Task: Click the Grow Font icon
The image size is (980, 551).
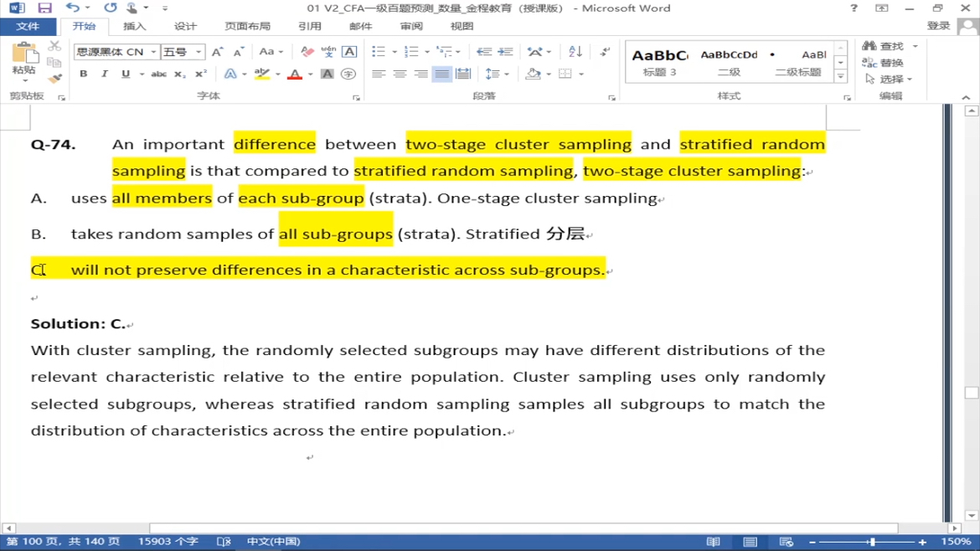Action: pos(218,52)
